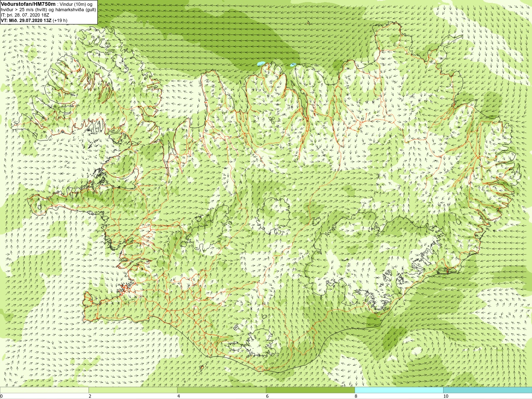Click the 'VT: Mið. 29.07.2020 13Z' valid time
Screen dimensions: 532x399
(x=26, y=20)
